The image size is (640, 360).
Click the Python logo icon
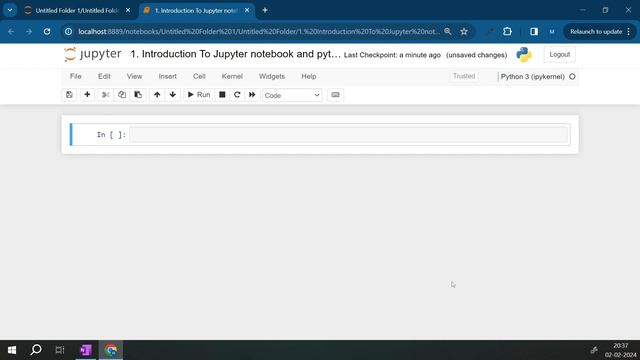click(x=524, y=54)
